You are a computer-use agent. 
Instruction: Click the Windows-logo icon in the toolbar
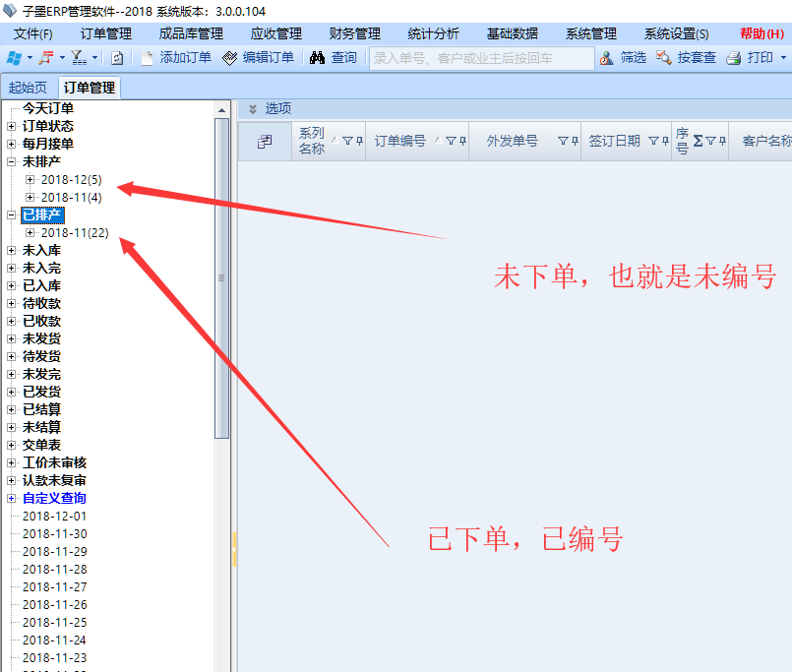[15, 58]
